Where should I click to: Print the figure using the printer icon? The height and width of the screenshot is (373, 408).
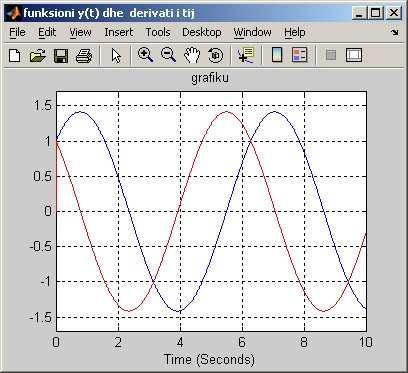84,56
